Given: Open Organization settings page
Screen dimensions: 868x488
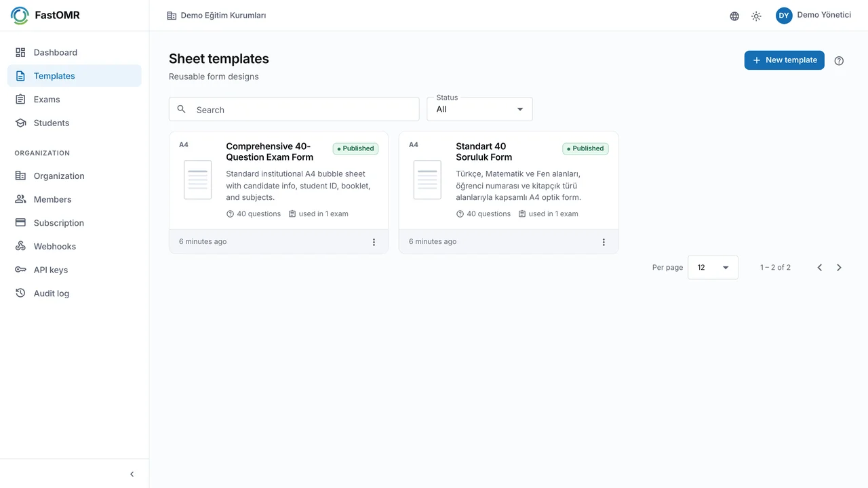Looking at the screenshot, I should click(75, 176).
